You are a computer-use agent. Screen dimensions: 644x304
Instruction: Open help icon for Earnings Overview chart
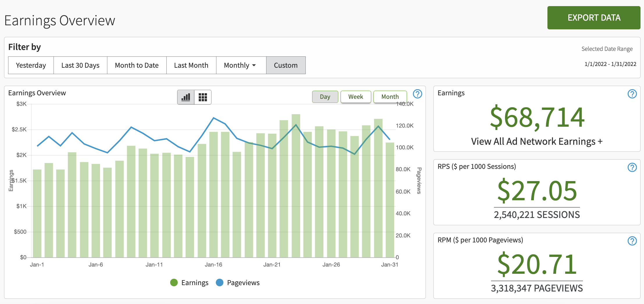click(x=417, y=94)
